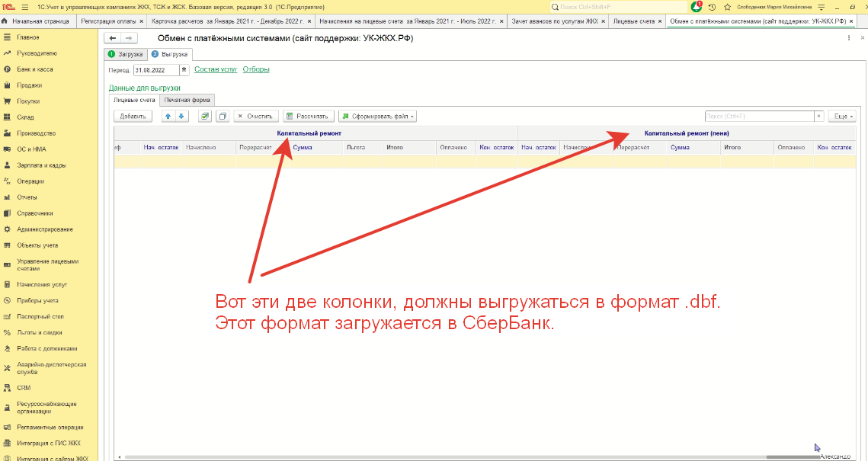Click the Состав услуг link
Image resolution: width=868 pixels, height=461 pixels.
[x=216, y=69]
